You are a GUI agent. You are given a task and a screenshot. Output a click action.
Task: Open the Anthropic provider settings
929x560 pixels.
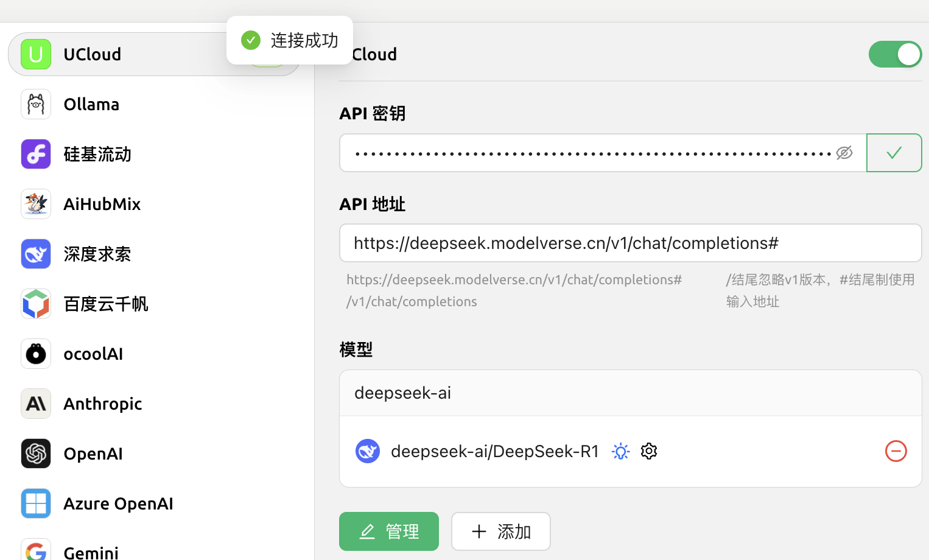[x=102, y=404]
